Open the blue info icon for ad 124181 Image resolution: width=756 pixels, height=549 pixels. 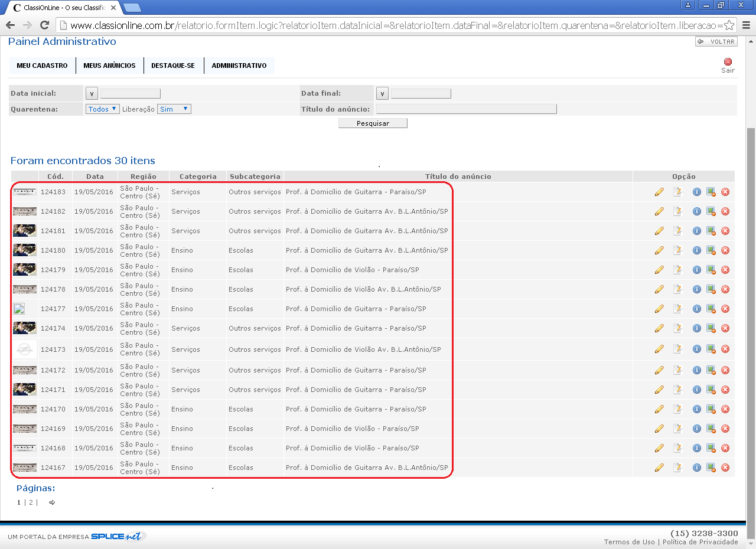pos(696,231)
